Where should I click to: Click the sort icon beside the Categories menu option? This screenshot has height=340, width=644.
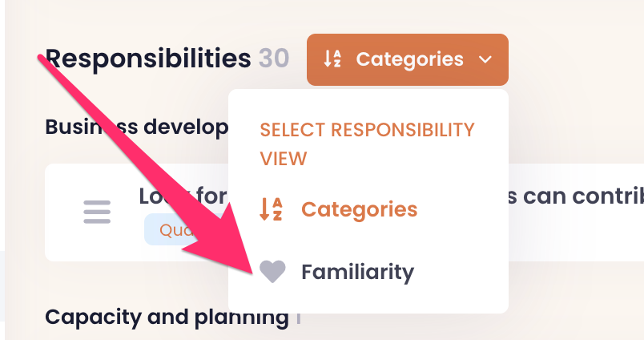point(272,209)
